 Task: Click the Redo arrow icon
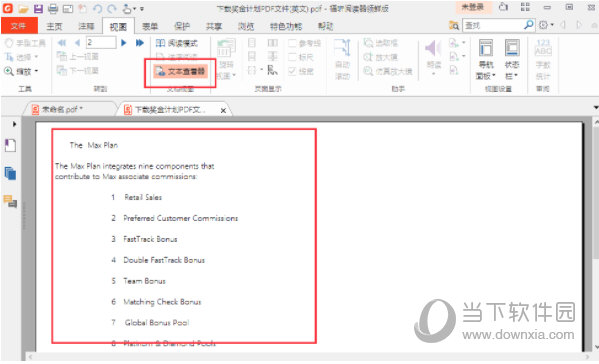click(x=112, y=8)
